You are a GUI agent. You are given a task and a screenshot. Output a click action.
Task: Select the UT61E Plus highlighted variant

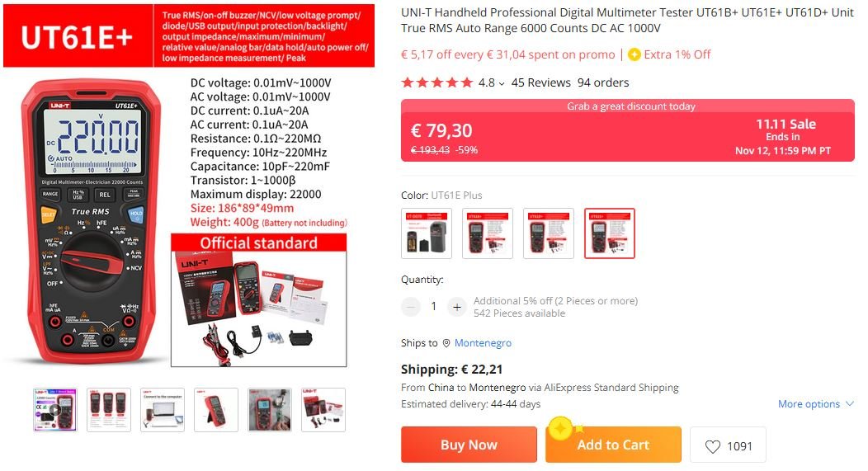610,233
